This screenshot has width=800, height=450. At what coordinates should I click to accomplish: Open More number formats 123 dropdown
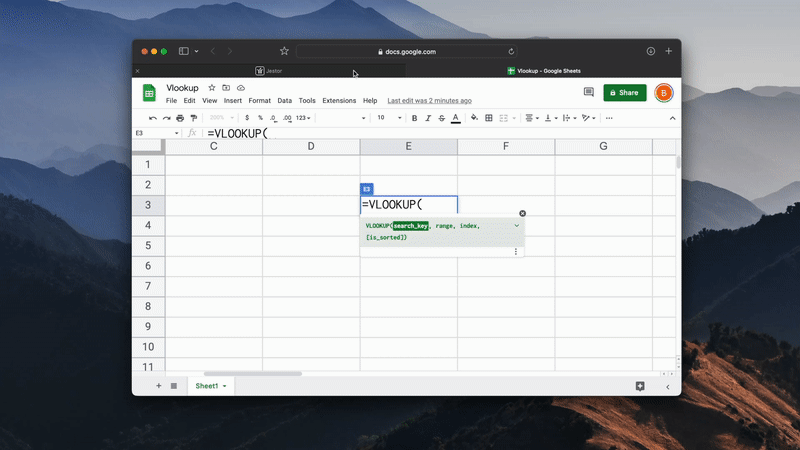pyautogui.click(x=303, y=118)
